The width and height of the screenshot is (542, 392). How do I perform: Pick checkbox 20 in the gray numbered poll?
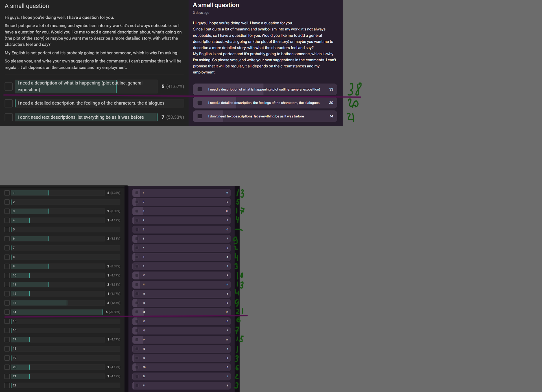7,367
